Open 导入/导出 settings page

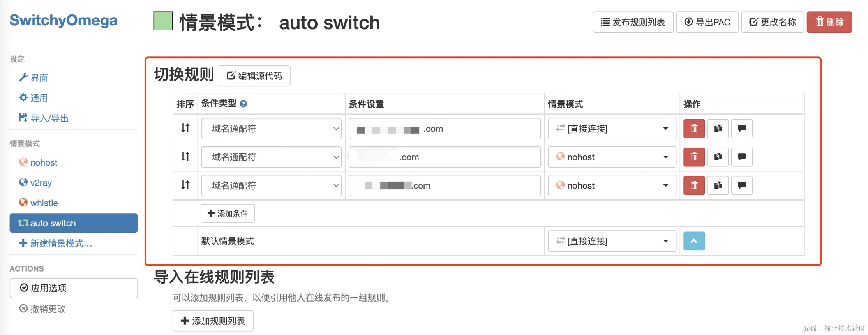[x=44, y=118]
